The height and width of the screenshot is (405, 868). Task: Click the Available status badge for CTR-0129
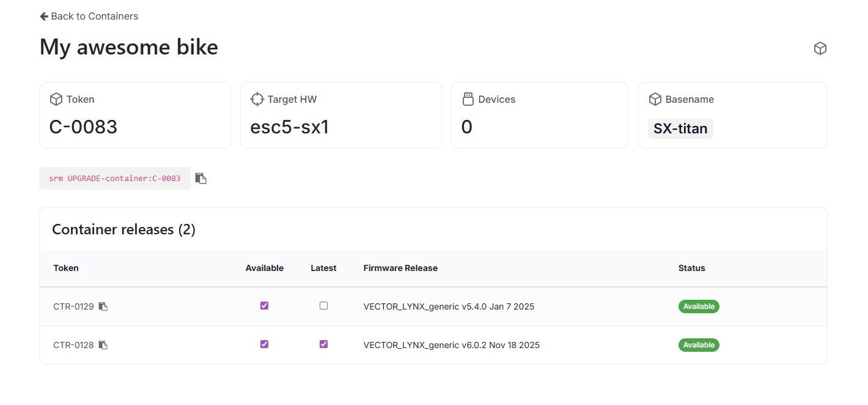(x=699, y=307)
